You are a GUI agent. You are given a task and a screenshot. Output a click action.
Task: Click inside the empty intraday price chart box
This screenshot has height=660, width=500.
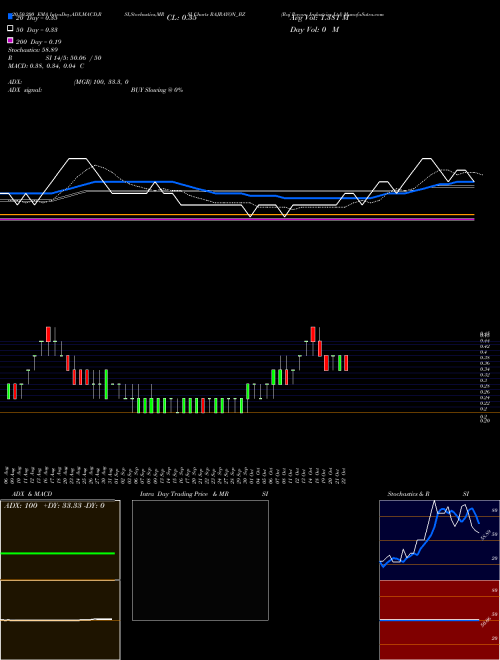200,560
